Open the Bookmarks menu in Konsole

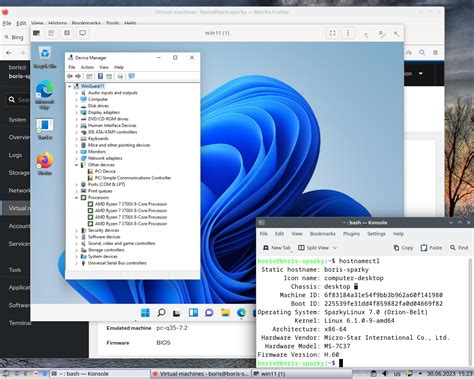322,234
